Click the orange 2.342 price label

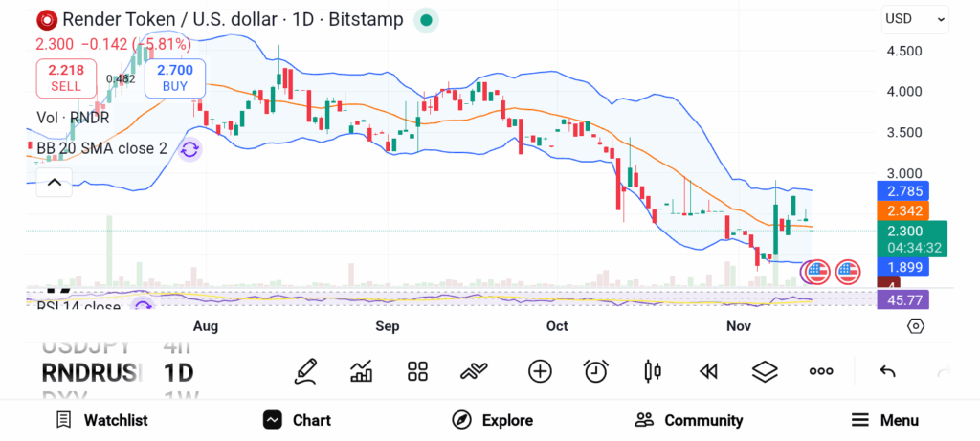click(x=902, y=210)
